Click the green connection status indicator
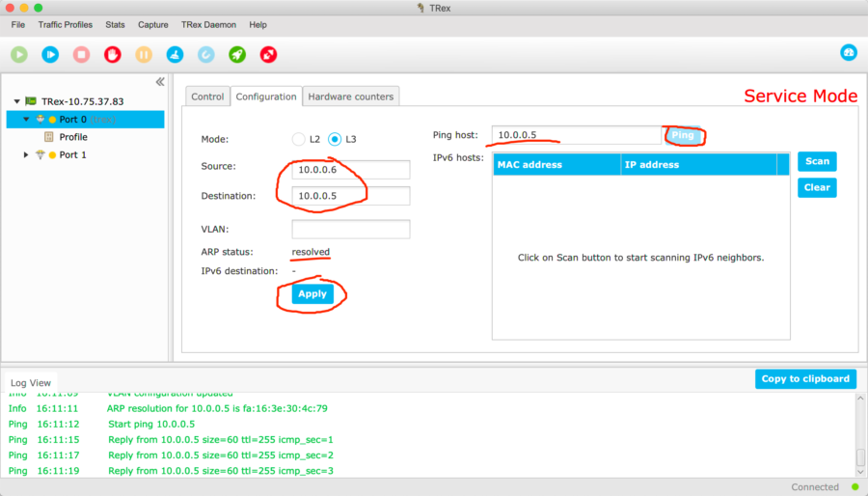Screen dimensions: 868x496 (x=855, y=487)
